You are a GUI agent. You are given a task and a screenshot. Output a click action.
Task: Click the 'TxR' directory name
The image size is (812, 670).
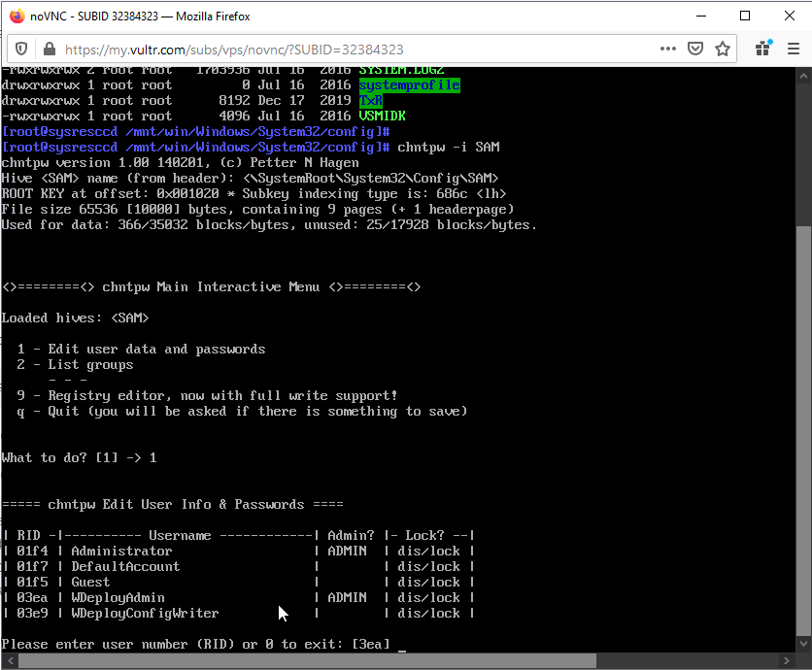tap(371, 100)
